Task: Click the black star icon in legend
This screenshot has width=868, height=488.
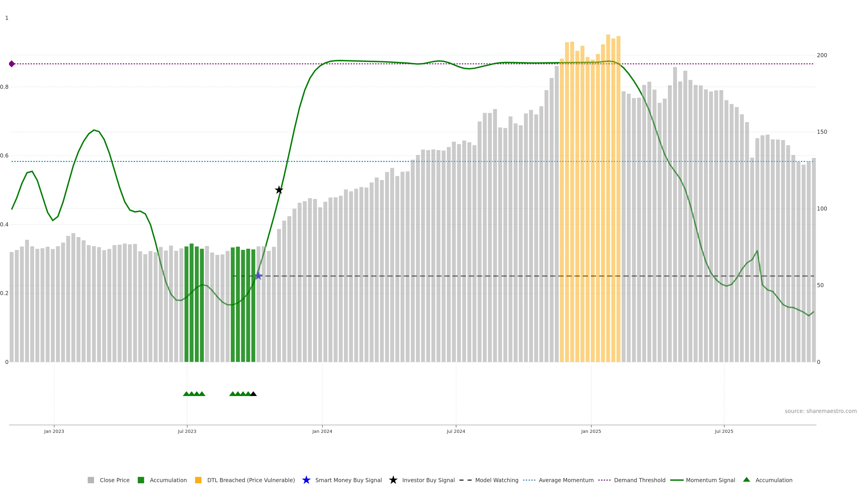Action: [393, 480]
